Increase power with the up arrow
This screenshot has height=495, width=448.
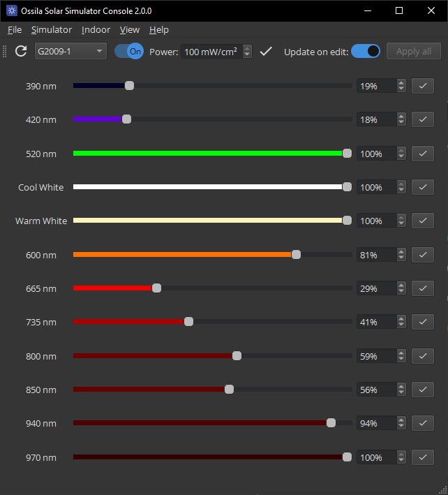[x=247, y=48]
